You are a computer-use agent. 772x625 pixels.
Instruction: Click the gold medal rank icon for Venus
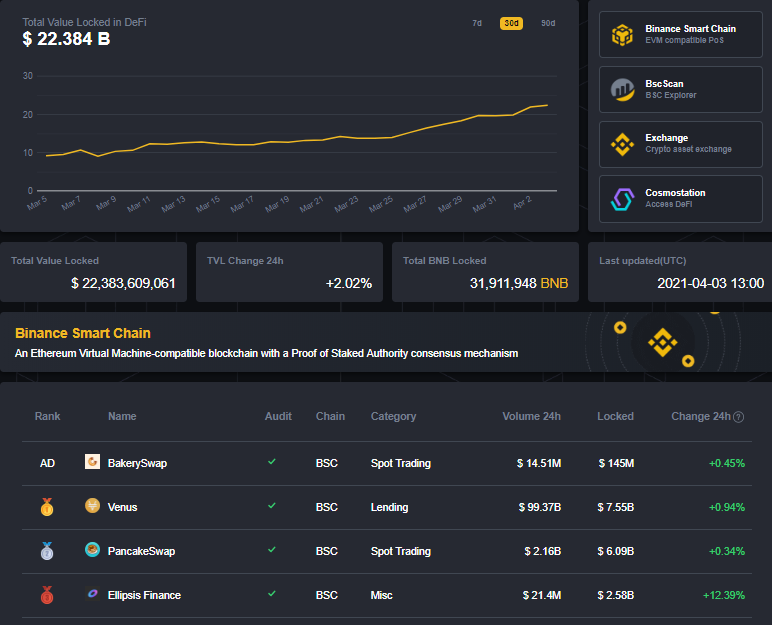click(47, 507)
